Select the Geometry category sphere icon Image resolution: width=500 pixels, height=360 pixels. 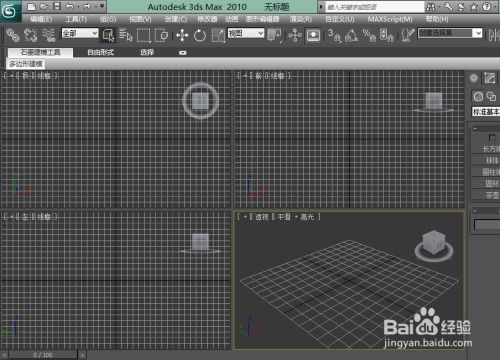point(478,96)
